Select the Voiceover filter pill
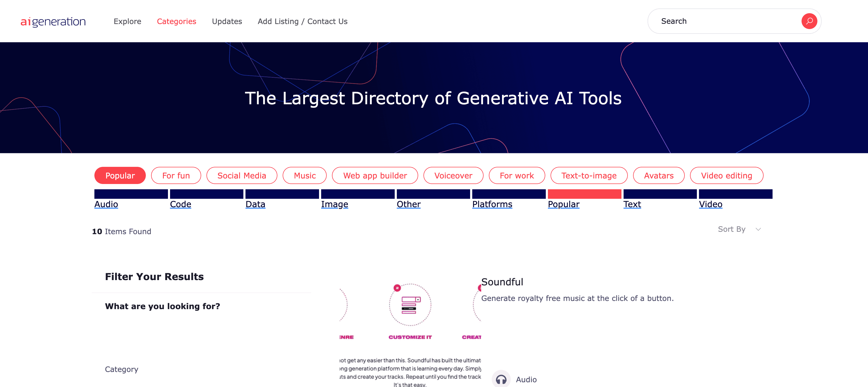Image resolution: width=868 pixels, height=387 pixels. [x=453, y=176]
